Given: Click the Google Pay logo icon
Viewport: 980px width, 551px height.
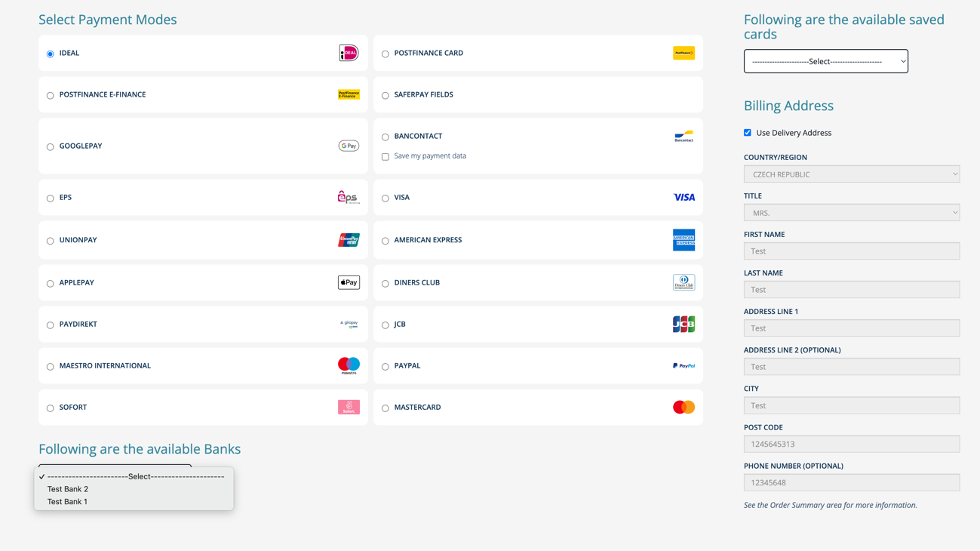Looking at the screenshot, I should 349,146.
